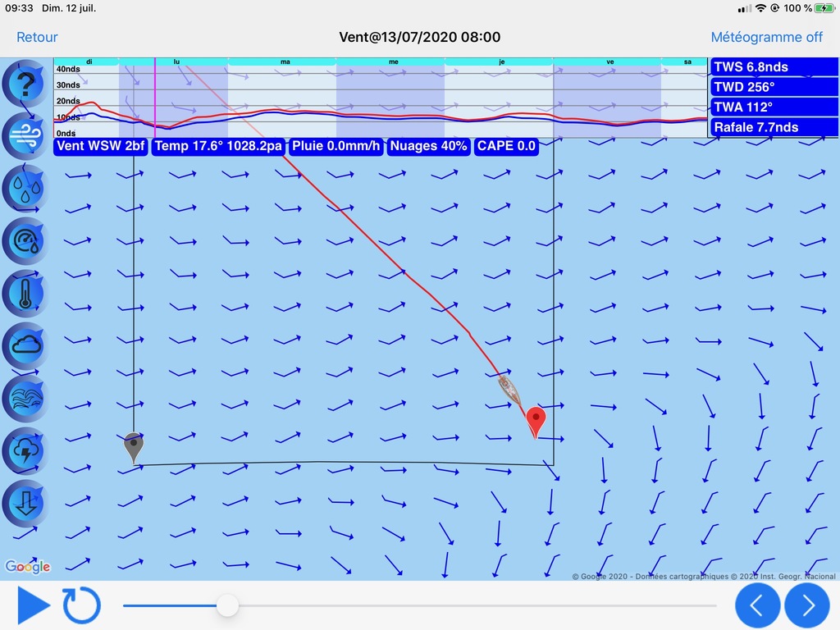Click the 40nds scale label
Screen dimensions: 840x630
(x=68, y=69)
